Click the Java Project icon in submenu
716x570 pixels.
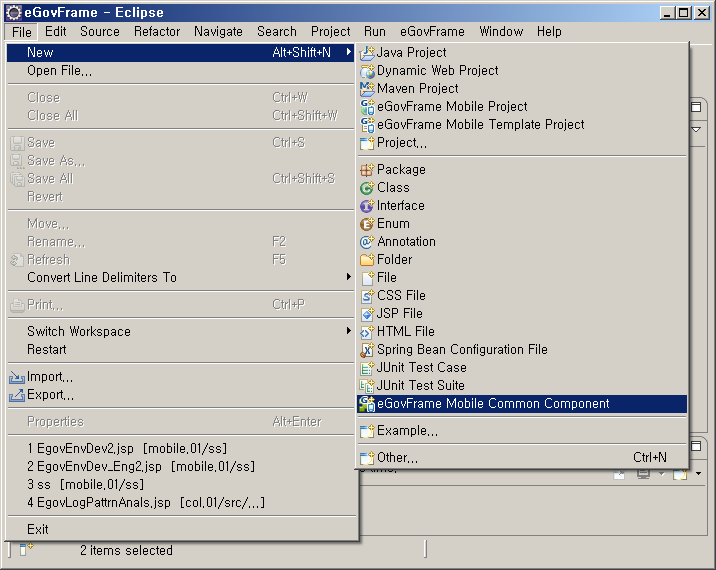coord(367,52)
